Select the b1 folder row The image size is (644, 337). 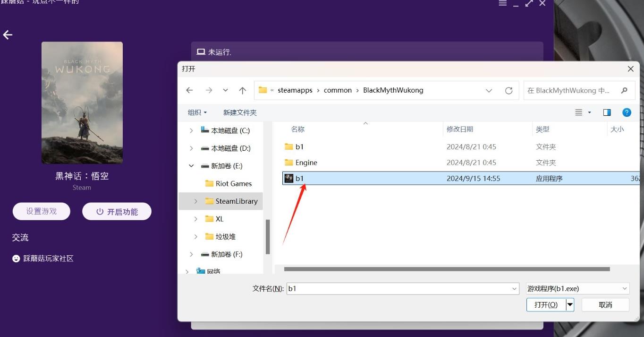point(461,147)
